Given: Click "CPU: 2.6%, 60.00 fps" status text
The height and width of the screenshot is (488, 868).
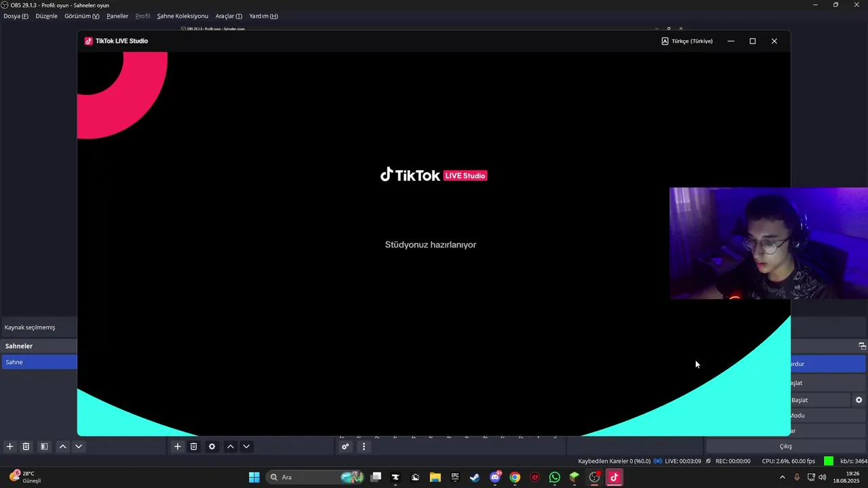Looking at the screenshot, I should (789, 462).
